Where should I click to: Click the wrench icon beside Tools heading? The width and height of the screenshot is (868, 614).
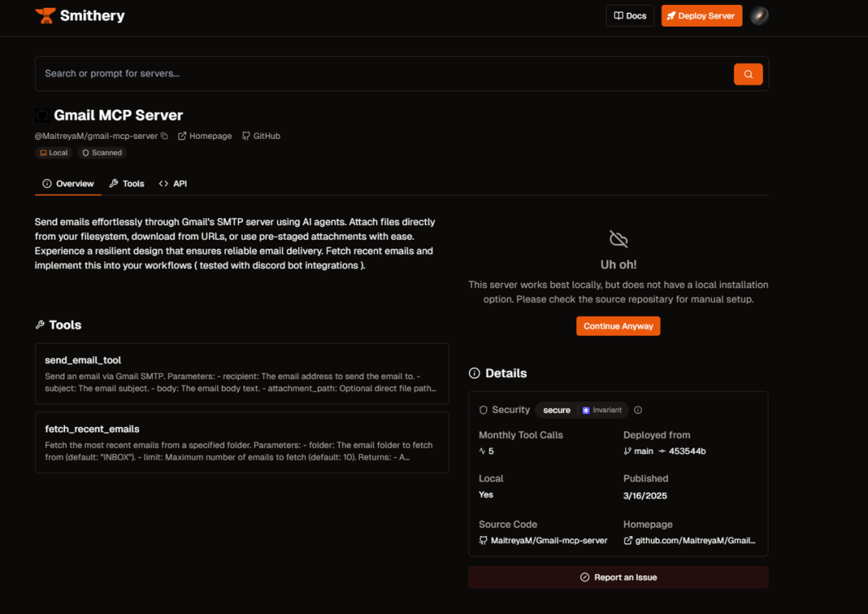coord(40,325)
